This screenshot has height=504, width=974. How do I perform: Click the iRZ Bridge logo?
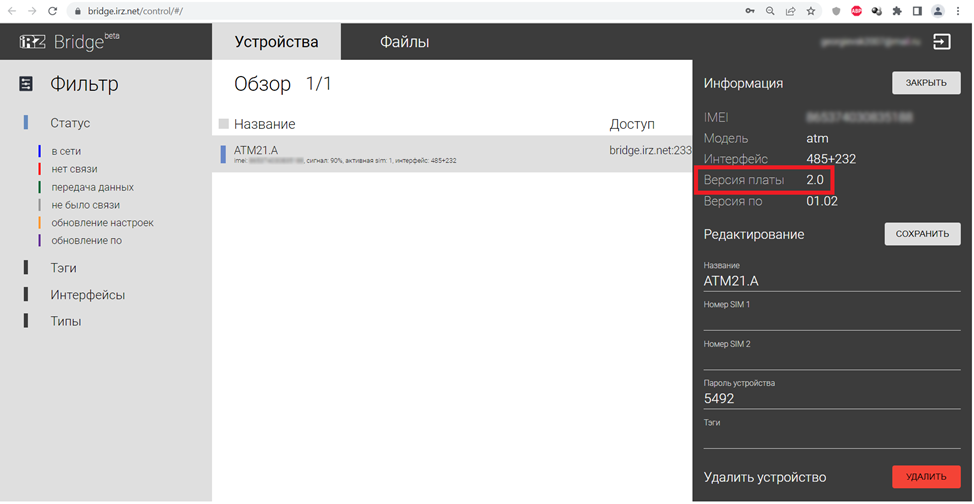[68, 42]
